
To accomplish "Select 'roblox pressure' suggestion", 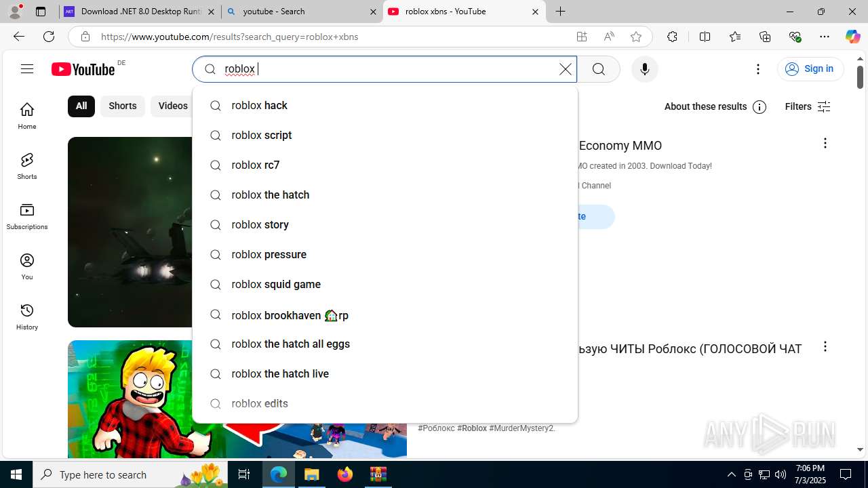I will 385,254.
